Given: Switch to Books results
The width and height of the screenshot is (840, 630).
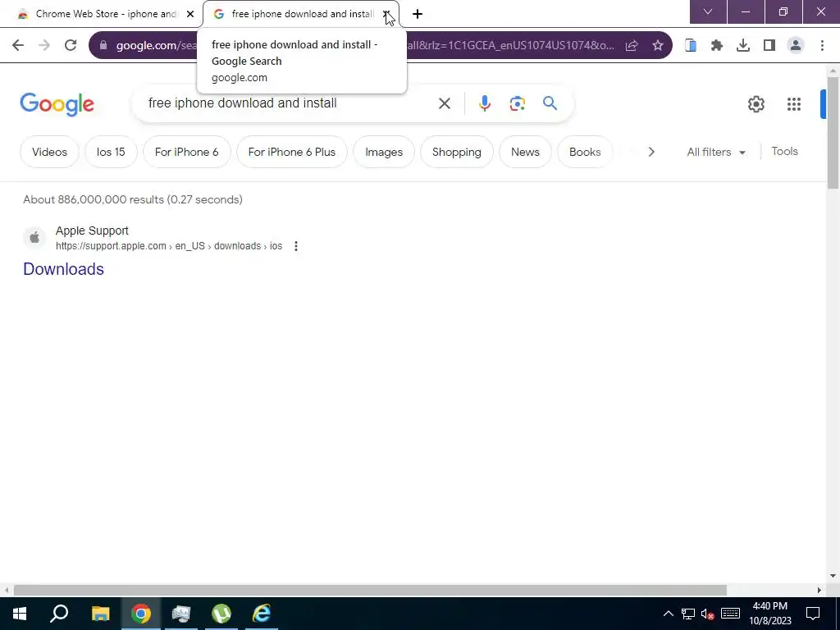Looking at the screenshot, I should [x=584, y=152].
